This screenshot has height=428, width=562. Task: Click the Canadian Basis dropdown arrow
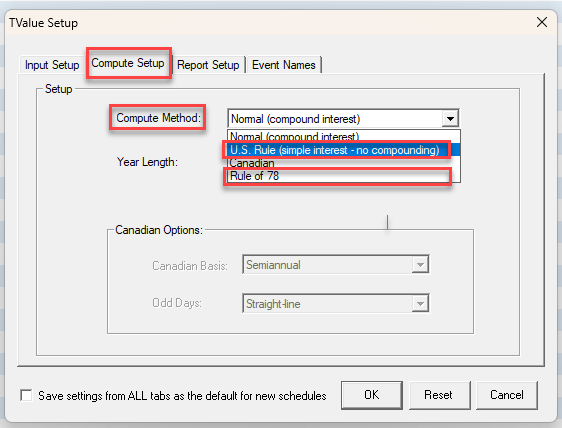pos(420,265)
